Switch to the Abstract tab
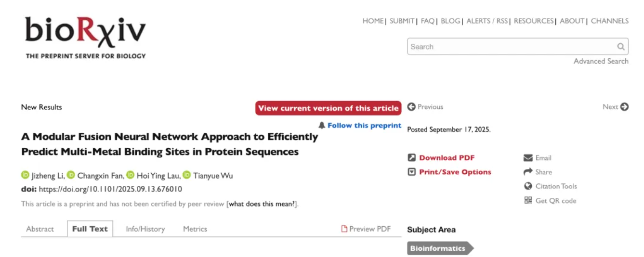Viewport: 644px width, 257px height. pyautogui.click(x=40, y=229)
